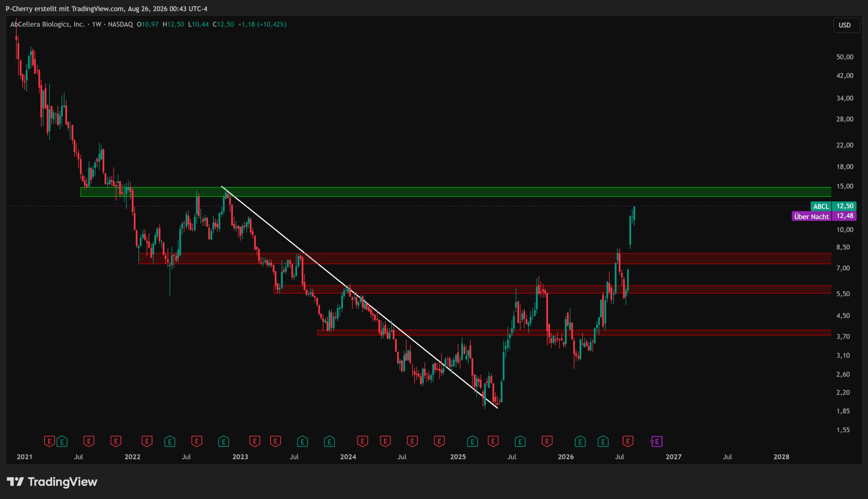The height and width of the screenshot is (499, 868).
Task: Select the last red earnings marker before the purple one
Action: pyautogui.click(x=628, y=441)
